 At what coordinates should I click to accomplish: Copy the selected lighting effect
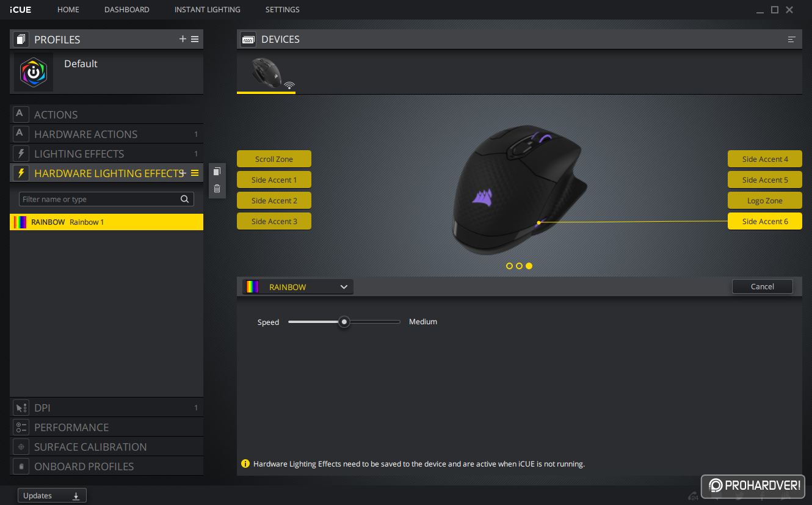(217, 172)
